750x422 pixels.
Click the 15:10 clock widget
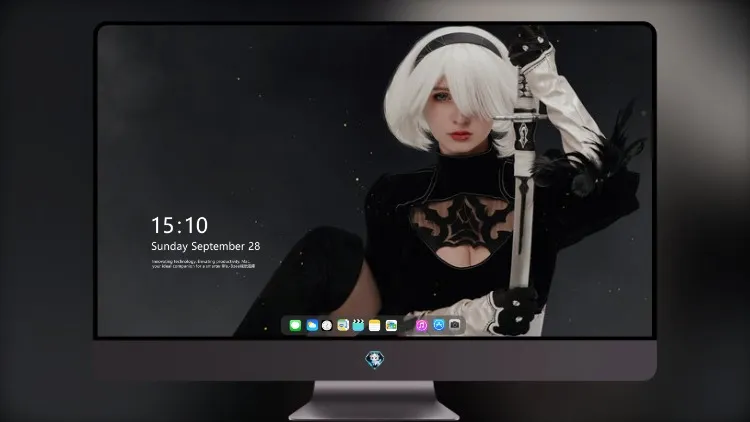(x=179, y=225)
